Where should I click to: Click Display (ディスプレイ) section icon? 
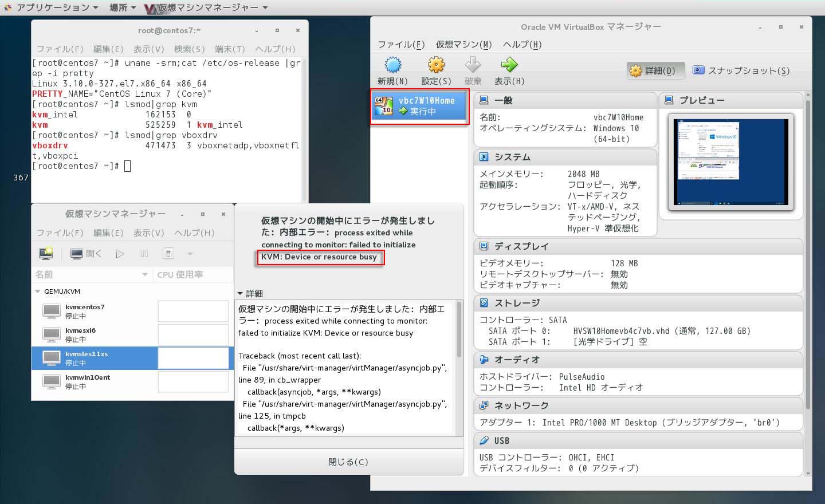coord(484,246)
